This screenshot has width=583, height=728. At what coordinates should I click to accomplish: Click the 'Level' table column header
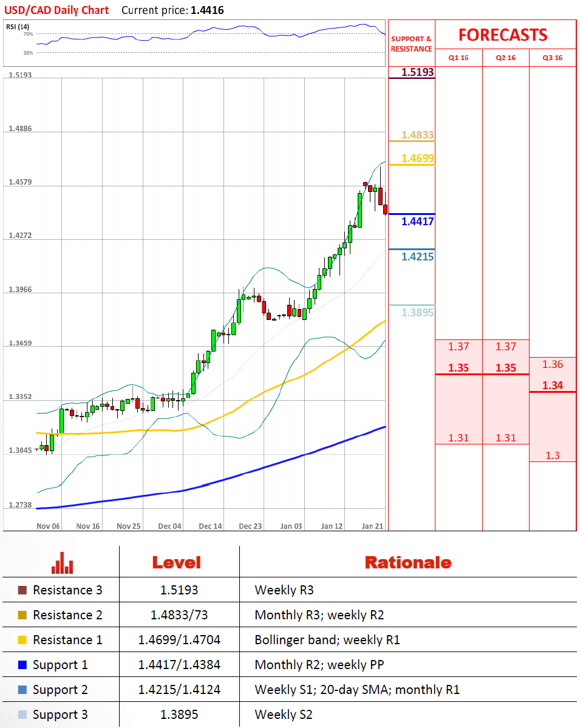coord(177,563)
